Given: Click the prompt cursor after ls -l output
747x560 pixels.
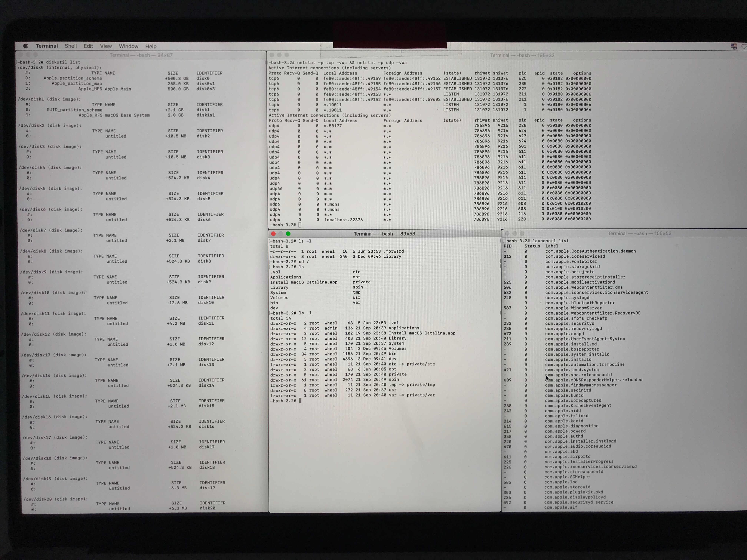Looking at the screenshot, I should coord(300,401).
